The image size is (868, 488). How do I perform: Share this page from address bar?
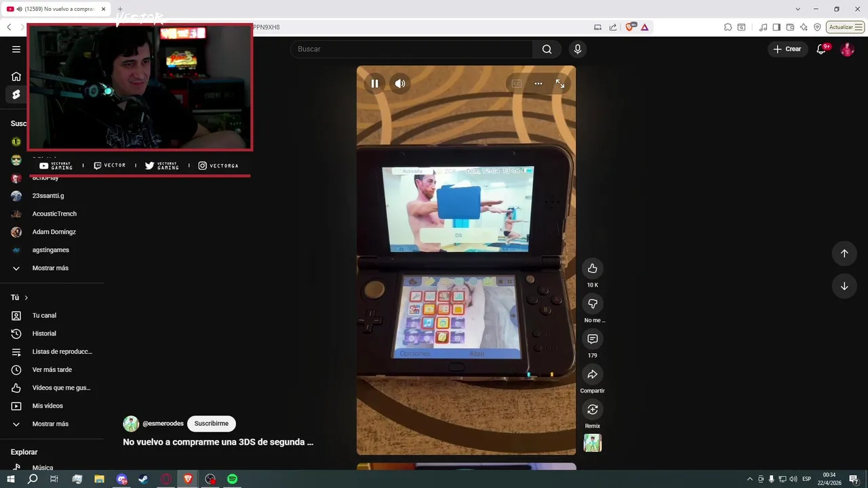click(613, 27)
